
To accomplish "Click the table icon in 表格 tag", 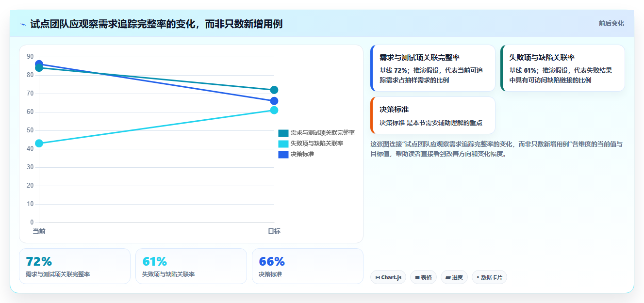I will [417, 278].
